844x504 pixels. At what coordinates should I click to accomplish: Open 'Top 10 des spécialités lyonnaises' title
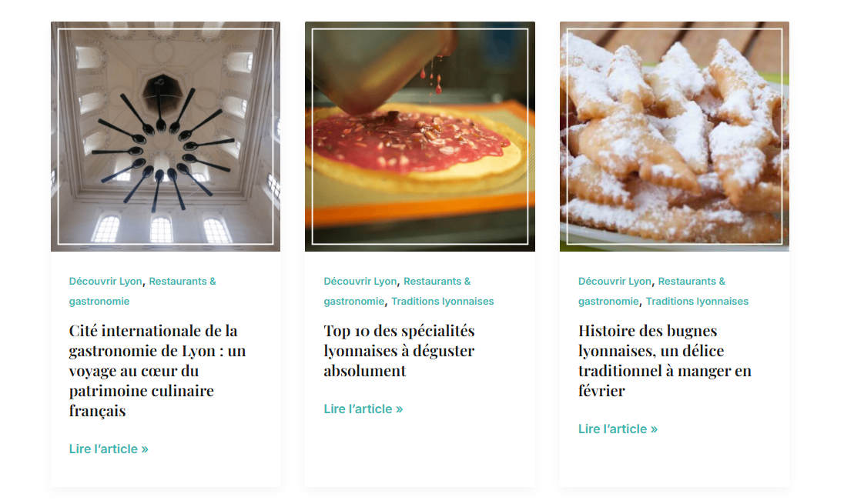pyautogui.click(x=399, y=351)
